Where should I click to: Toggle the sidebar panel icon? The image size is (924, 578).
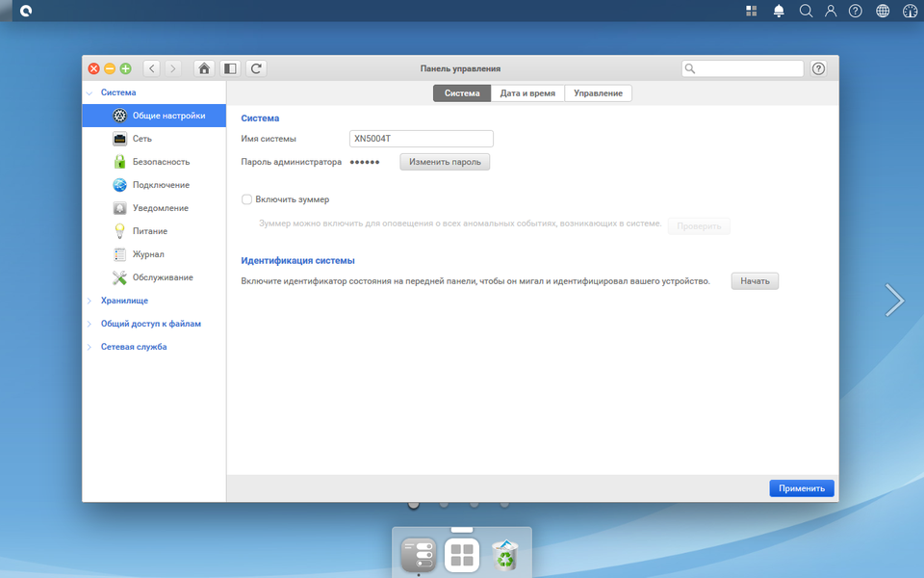[x=230, y=68]
